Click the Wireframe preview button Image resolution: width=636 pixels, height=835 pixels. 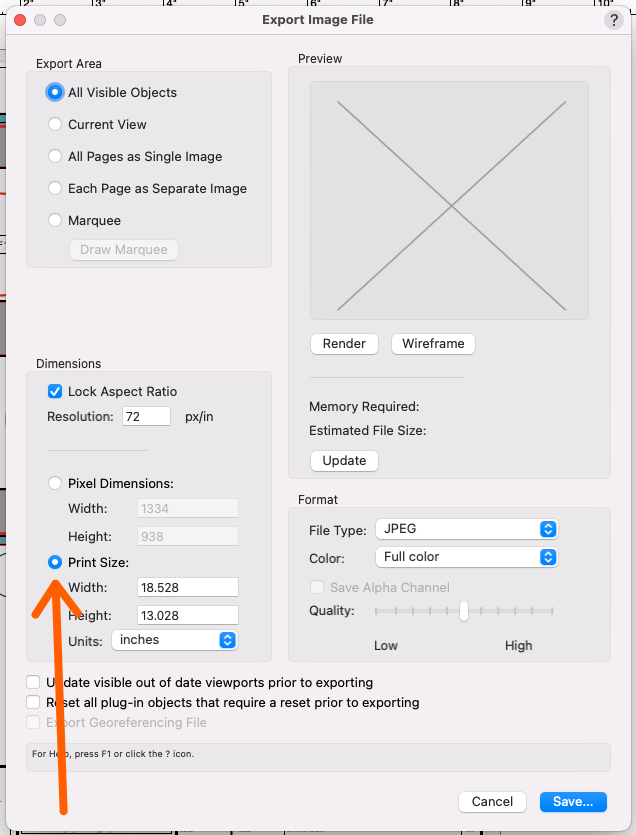pos(433,343)
